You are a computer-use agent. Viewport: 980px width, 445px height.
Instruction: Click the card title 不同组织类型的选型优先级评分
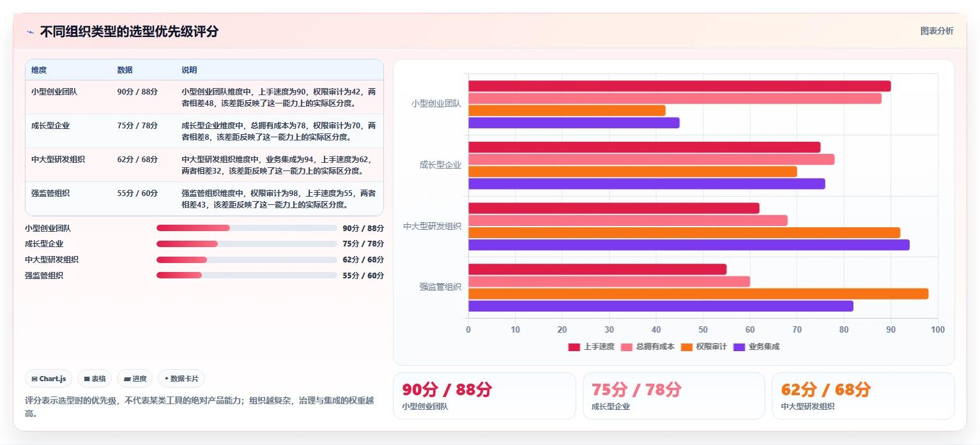[x=129, y=31]
